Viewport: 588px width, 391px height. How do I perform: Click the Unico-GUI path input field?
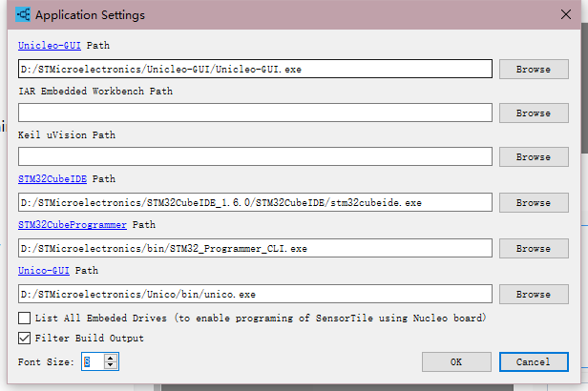pyautogui.click(x=255, y=294)
